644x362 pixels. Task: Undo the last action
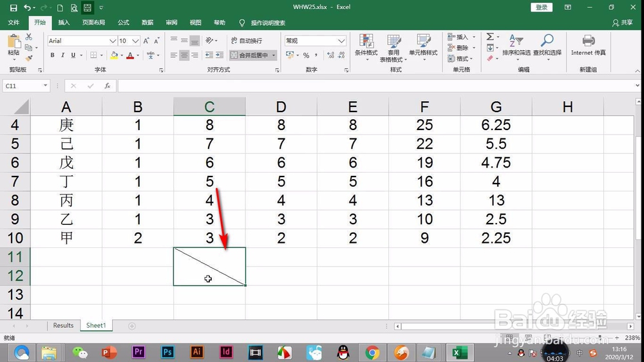coord(27,7)
